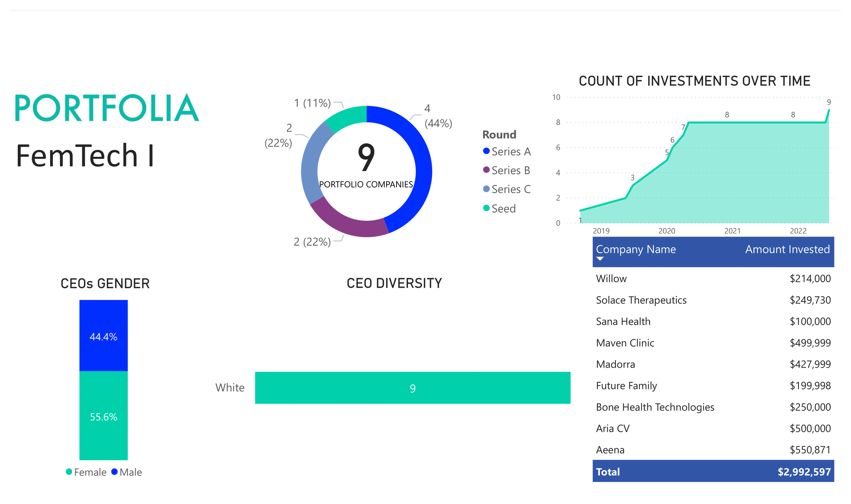Click the sort arrow under Company Name
The image size is (851, 504).
(600, 259)
